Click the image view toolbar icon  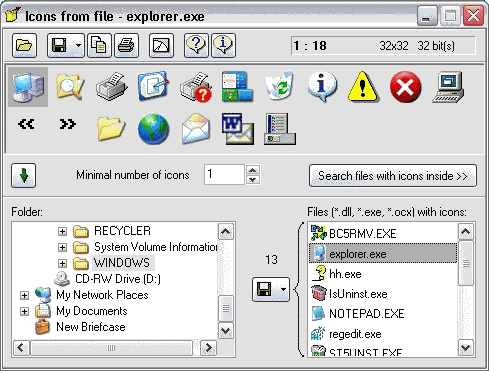click(161, 45)
